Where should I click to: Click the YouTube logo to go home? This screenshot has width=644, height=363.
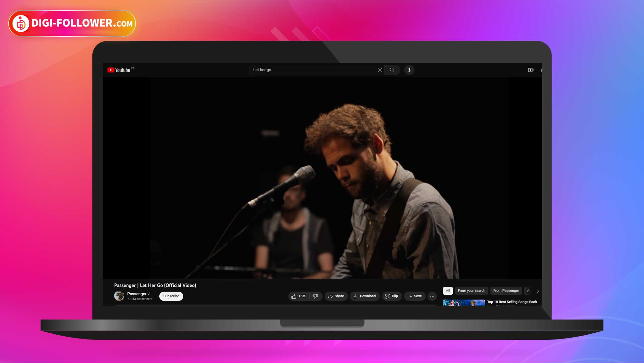tap(119, 70)
